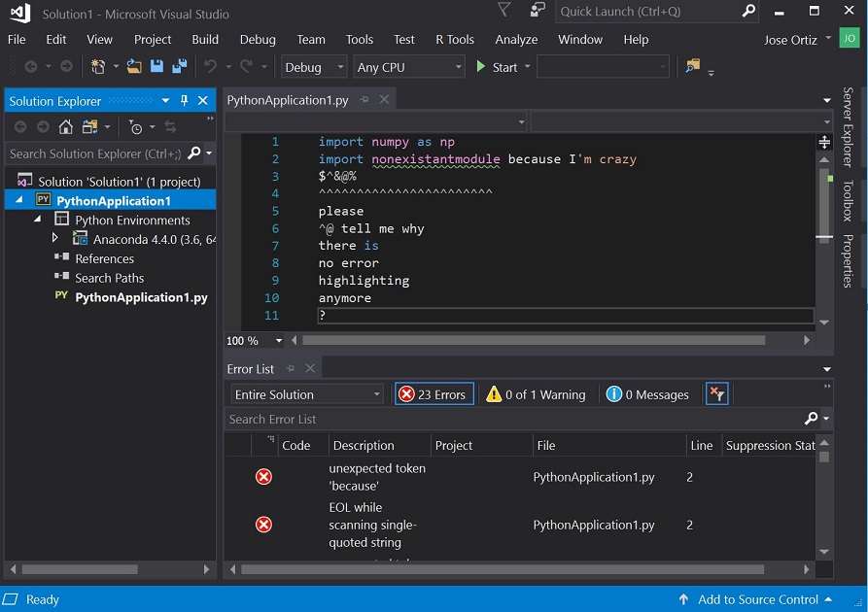The height and width of the screenshot is (612, 868).
Task: Click the feedback icon beside Quick Launch
Action: coord(537,10)
